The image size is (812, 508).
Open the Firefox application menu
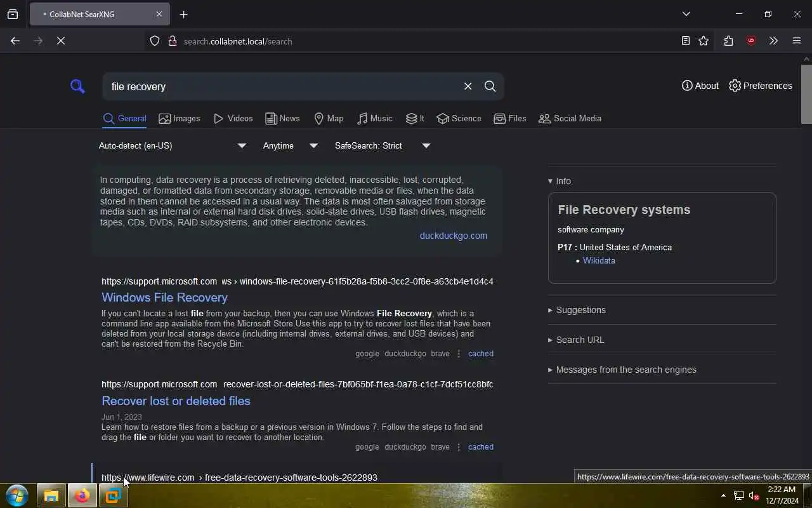(797, 41)
